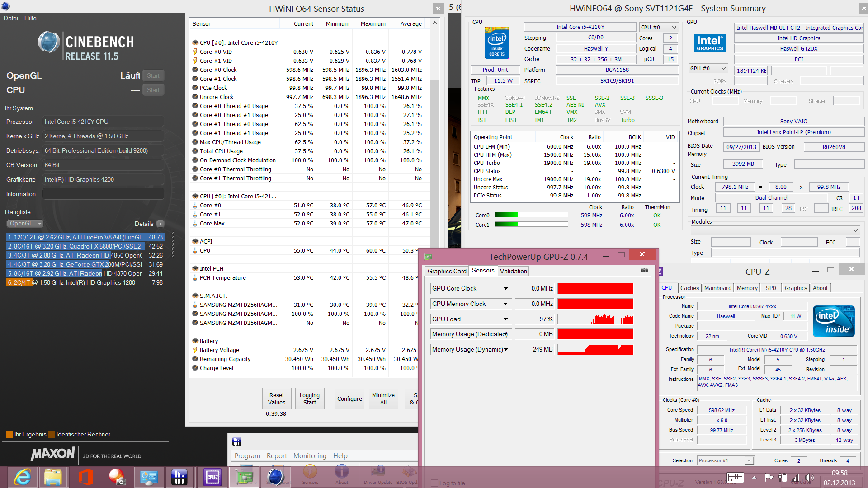This screenshot has width=868, height=488.
Task: Open GPU-Z taskbar icon
Action: click(x=245, y=477)
